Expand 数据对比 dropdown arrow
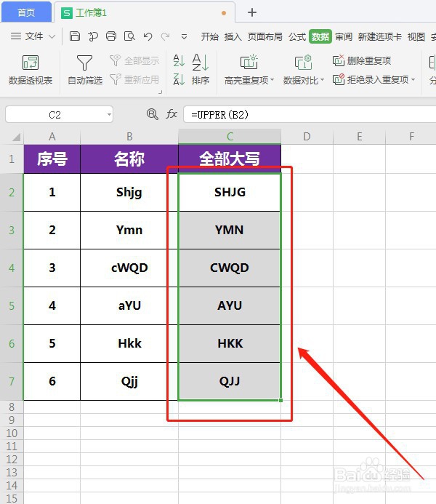Image resolution: width=436 pixels, height=504 pixels. click(x=323, y=79)
